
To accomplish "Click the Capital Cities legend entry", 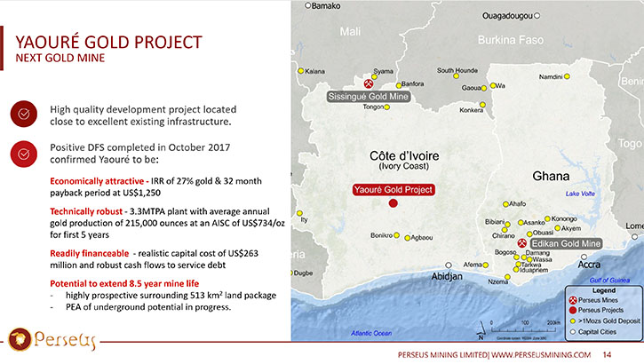I will 593,331.
